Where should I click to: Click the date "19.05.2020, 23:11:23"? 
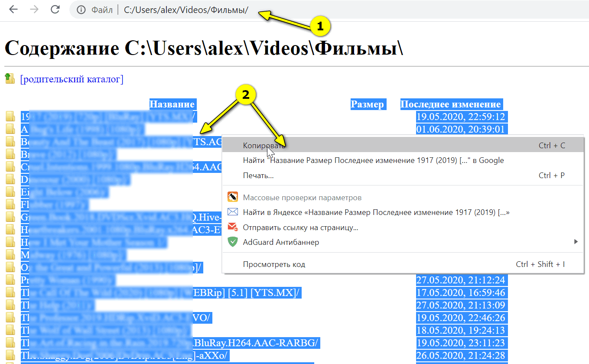pos(461,343)
